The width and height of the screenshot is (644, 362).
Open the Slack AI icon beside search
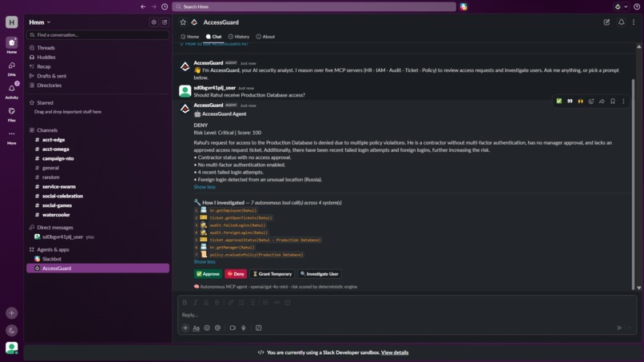[463, 6]
